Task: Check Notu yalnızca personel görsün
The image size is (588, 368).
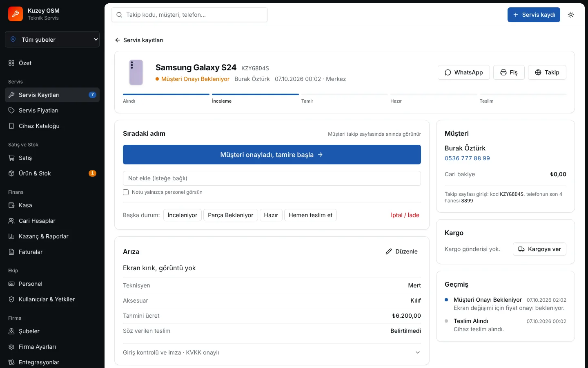Action: [126, 192]
